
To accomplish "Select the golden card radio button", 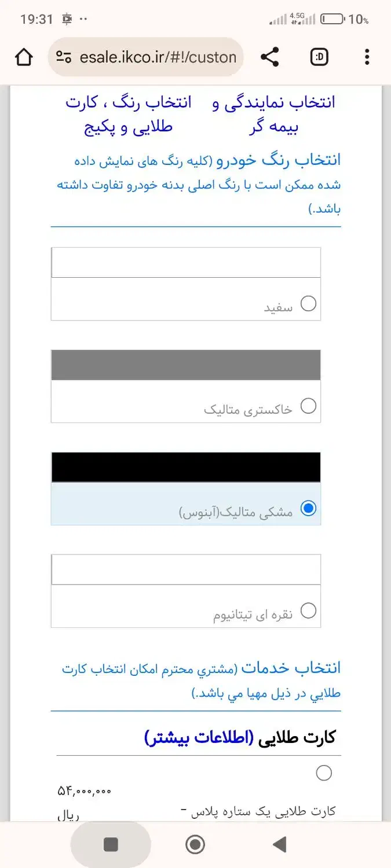I will coord(324,773).
